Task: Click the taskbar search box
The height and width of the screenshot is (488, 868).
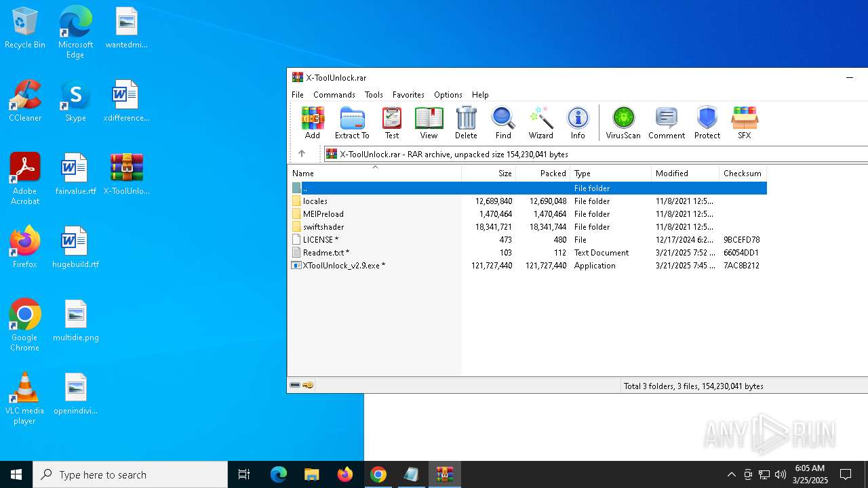Action: click(x=130, y=474)
